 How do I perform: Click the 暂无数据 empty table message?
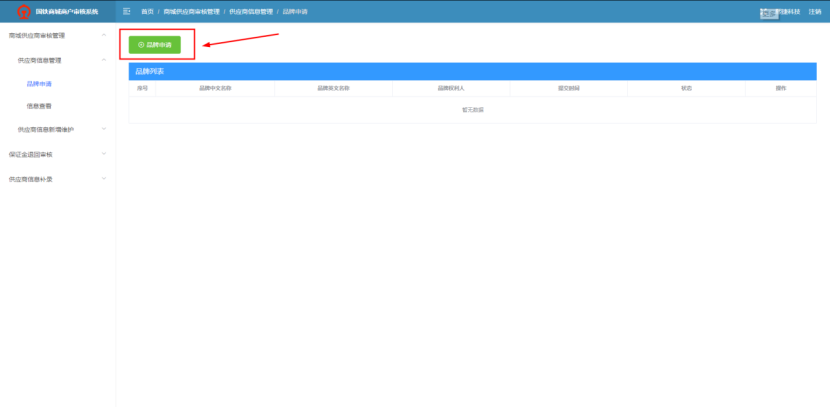pos(473,110)
